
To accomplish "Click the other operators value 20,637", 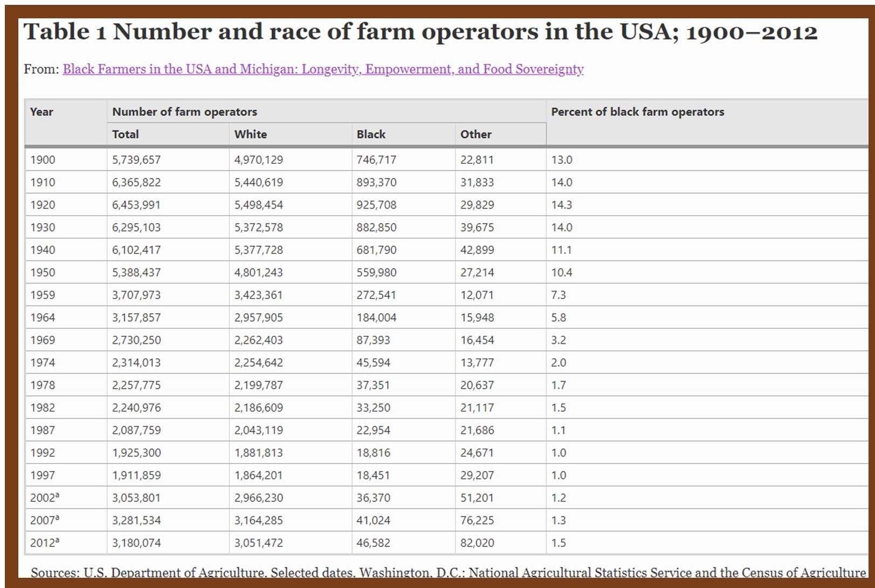I will click(477, 385).
